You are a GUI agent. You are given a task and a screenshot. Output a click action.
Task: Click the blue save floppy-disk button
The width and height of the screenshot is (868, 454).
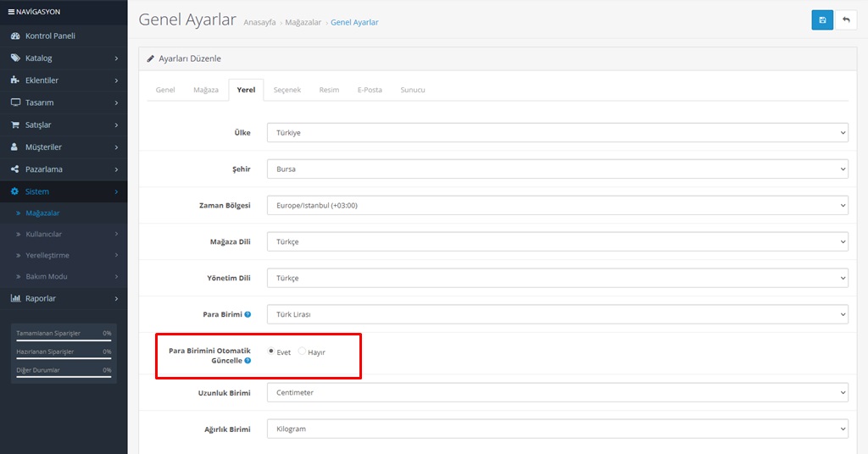[822, 20]
